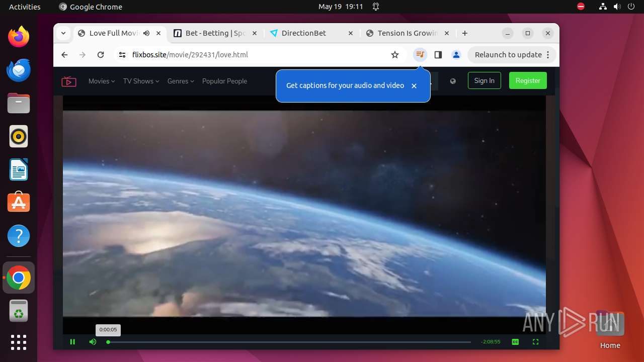This screenshot has height=362, width=644.
Task: Open the media control toolbar icon
Action: pos(420,55)
